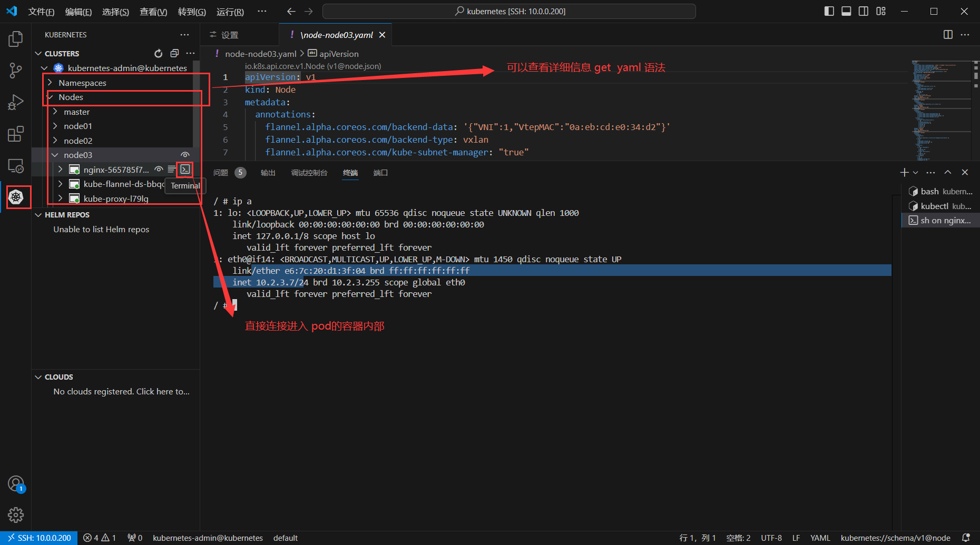Collapse the Nodes tree node
This screenshot has height=545, width=980.
[x=50, y=97]
